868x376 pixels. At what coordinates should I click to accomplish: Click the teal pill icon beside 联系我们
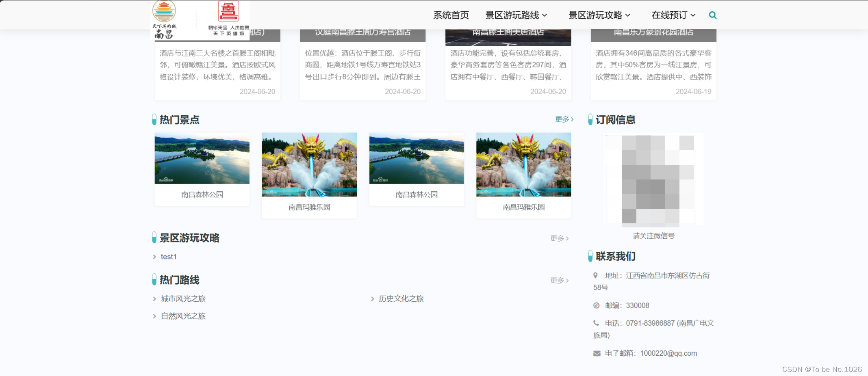(590, 256)
